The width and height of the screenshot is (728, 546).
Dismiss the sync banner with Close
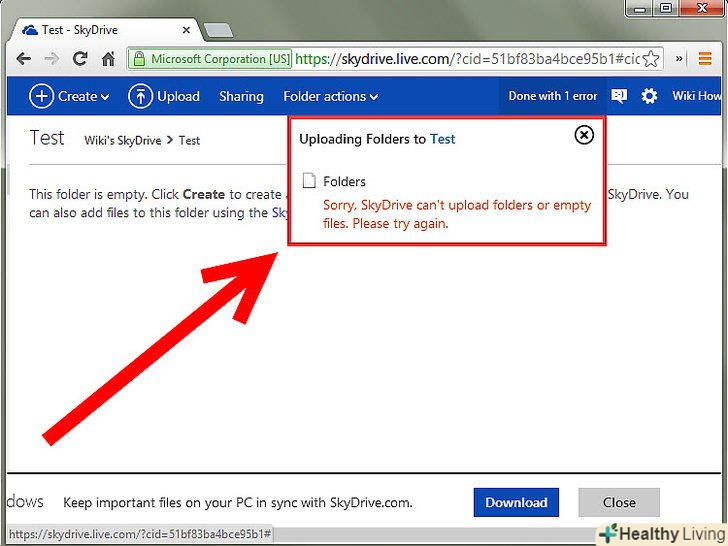pyautogui.click(x=619, y=502)
